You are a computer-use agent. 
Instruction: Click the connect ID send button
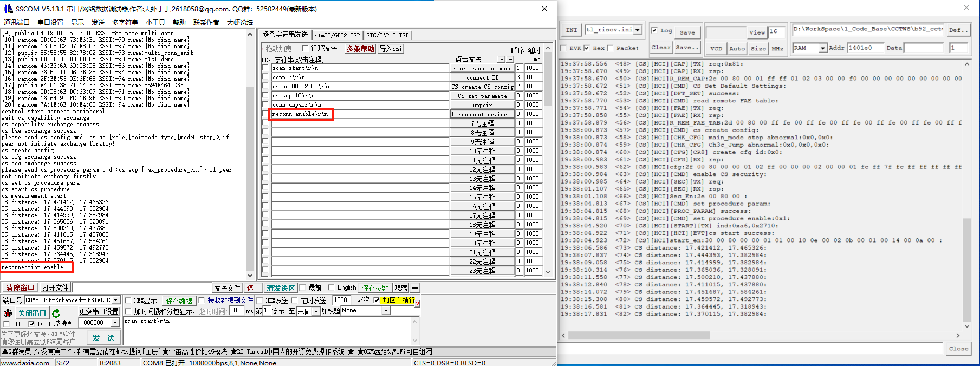[482, 77]
